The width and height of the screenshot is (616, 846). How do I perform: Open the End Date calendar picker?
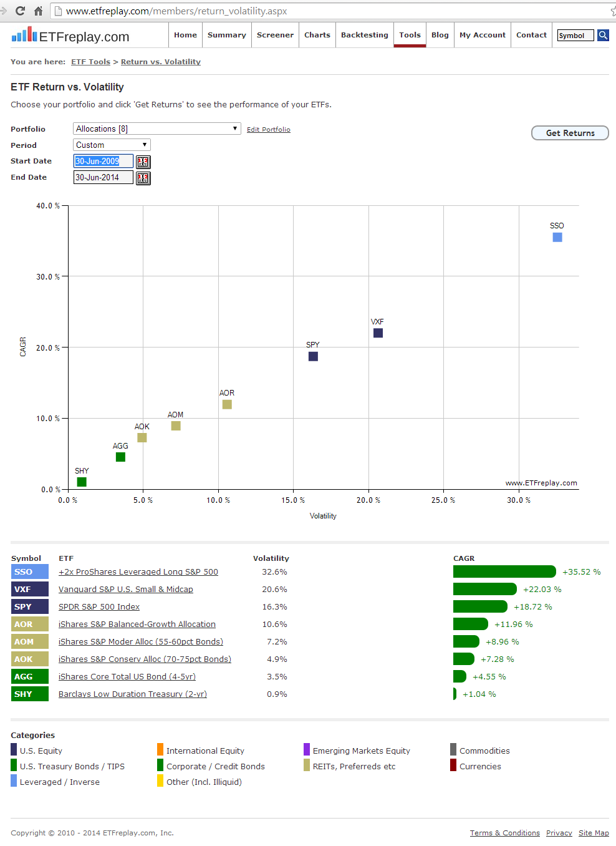(143, 178)
